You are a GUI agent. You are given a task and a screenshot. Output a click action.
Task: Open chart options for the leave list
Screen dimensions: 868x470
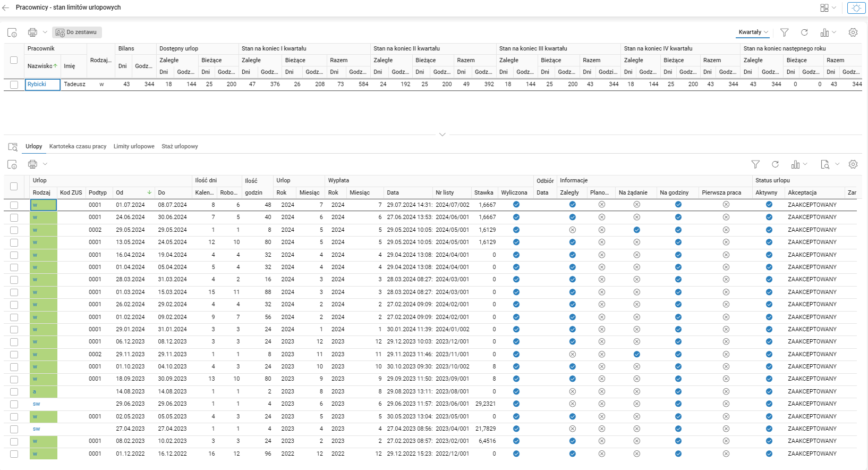pyautogui.click(x=795, y=164)
